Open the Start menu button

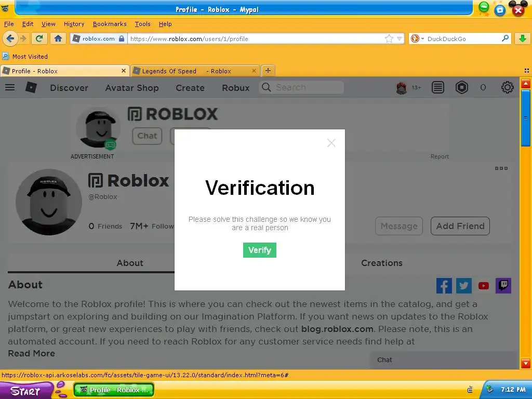pyautogui.click(x=26, y=391)
